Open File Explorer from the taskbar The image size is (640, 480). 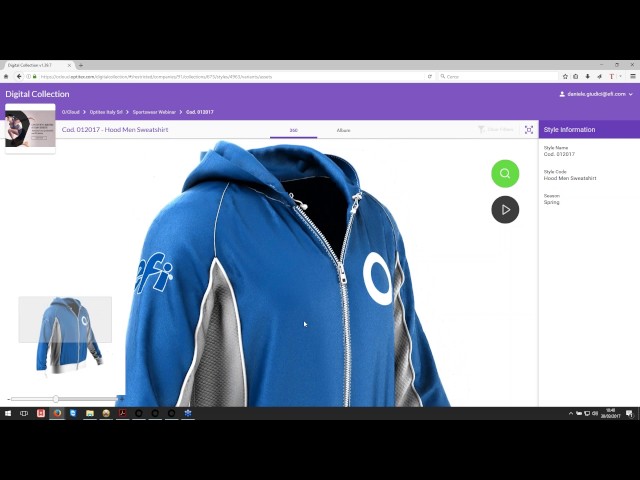(x=90, y=413)
